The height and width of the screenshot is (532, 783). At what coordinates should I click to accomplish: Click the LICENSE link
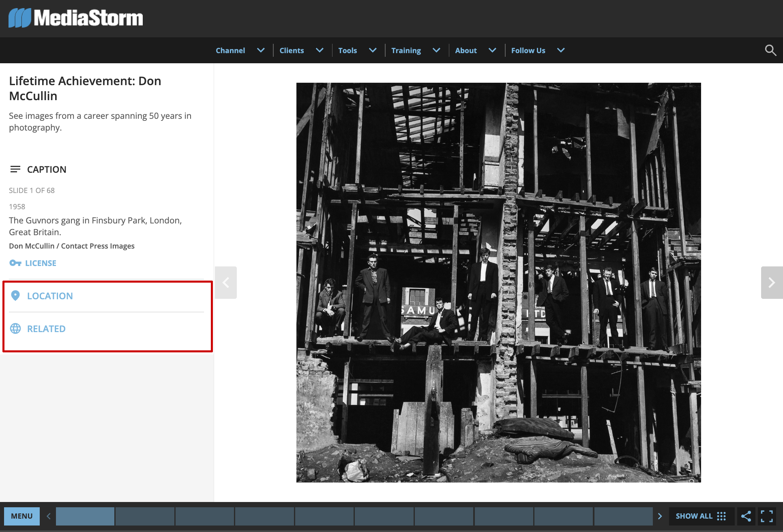coord(41,263)
